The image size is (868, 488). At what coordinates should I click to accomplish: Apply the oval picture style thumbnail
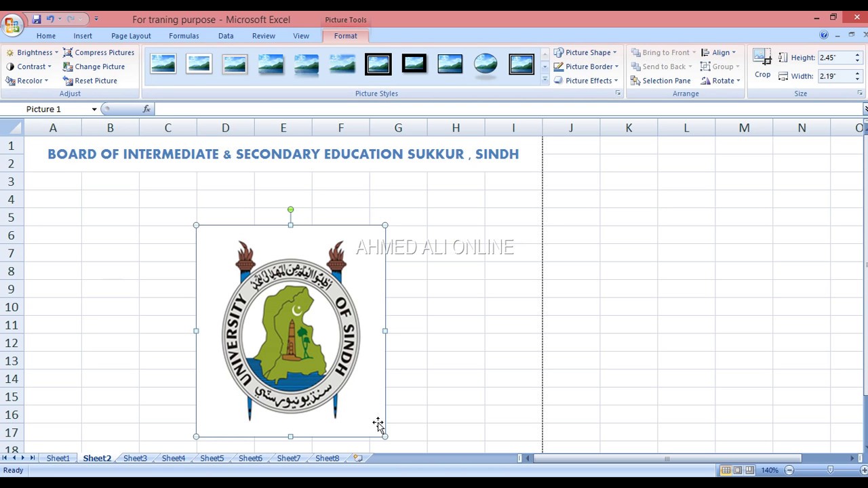tap(486, 64)
